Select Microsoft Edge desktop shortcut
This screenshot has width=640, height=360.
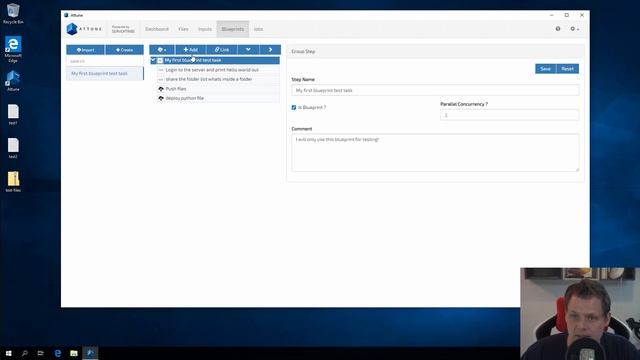pos(13,49)
